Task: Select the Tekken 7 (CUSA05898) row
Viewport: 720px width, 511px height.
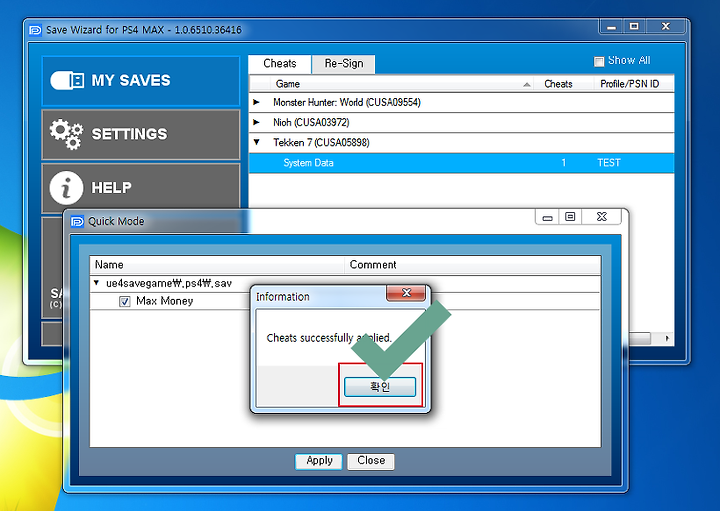Action: tap(461, 143)
